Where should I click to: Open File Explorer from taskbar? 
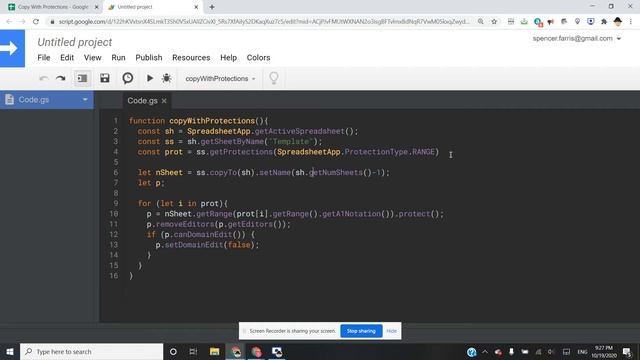click(214, 351)
